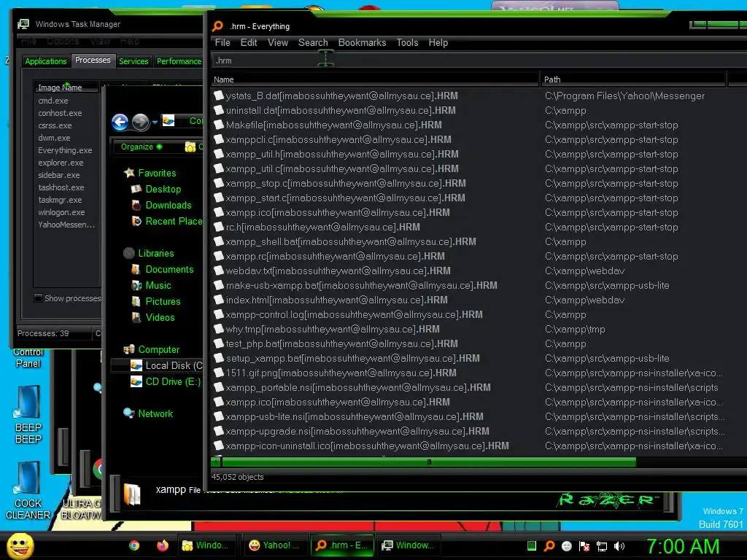
Task: Select Everything.exe process in Task Manager
Action: 65,150
